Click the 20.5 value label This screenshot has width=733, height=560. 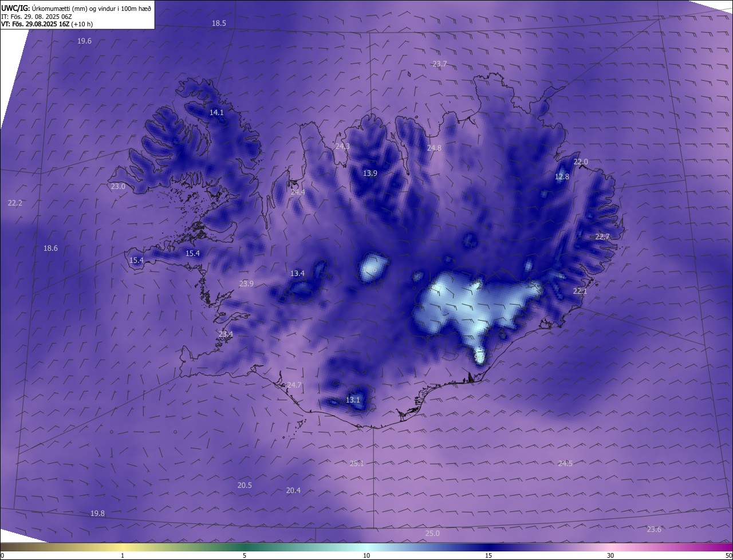[245, 486]
